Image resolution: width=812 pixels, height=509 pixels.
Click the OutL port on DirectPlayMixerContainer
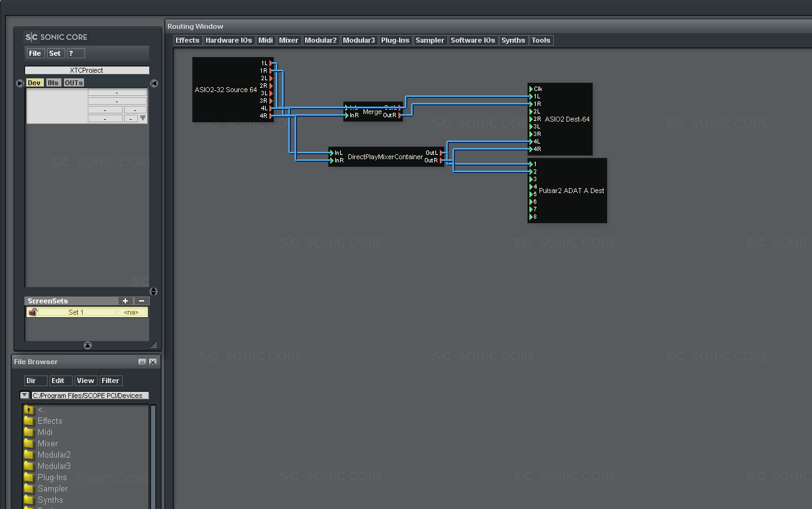(441, 153)
